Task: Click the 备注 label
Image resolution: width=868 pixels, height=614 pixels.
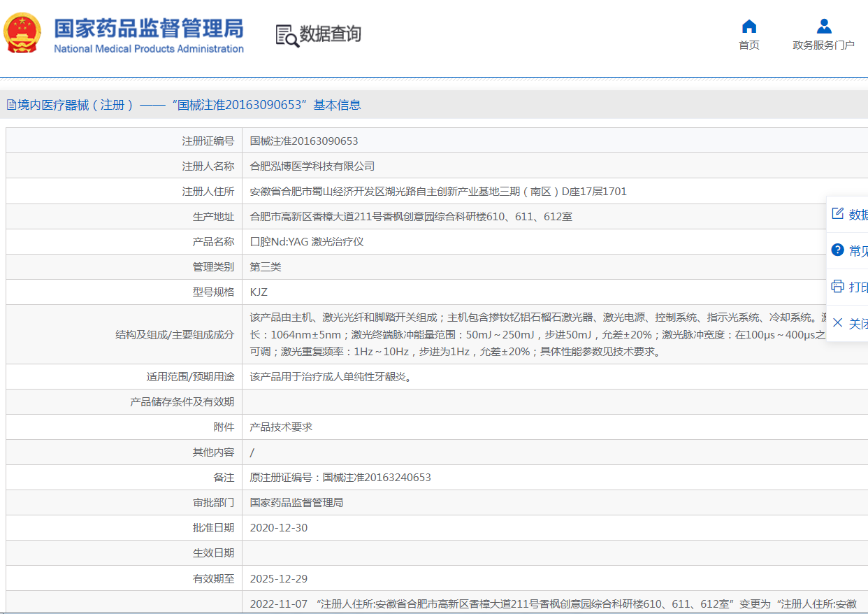Action: coord(224,477)
